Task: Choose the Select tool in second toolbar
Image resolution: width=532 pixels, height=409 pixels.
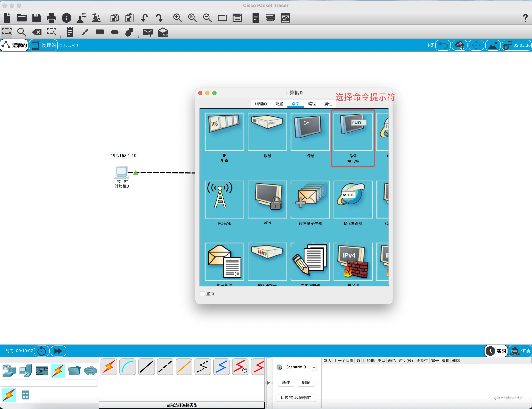Action: pos(7,32)
